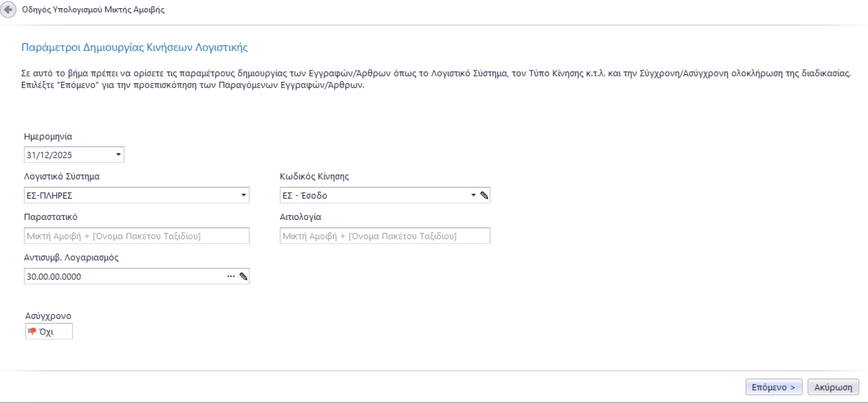Viewport: 868px width, 403px height.
Task: Open the Ημερομηνία date picker arrow
Action: (118, 155)
